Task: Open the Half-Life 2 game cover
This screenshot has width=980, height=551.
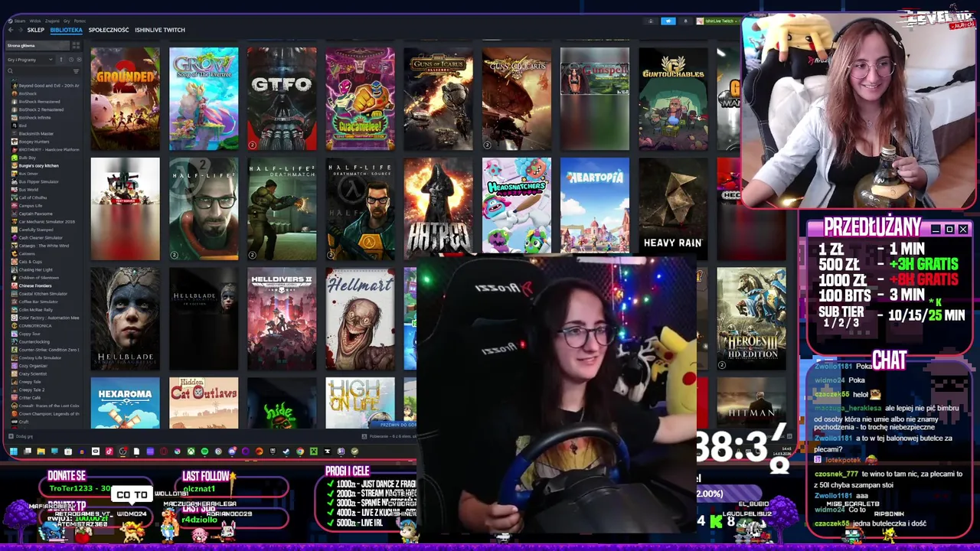Action: point(204,209)
